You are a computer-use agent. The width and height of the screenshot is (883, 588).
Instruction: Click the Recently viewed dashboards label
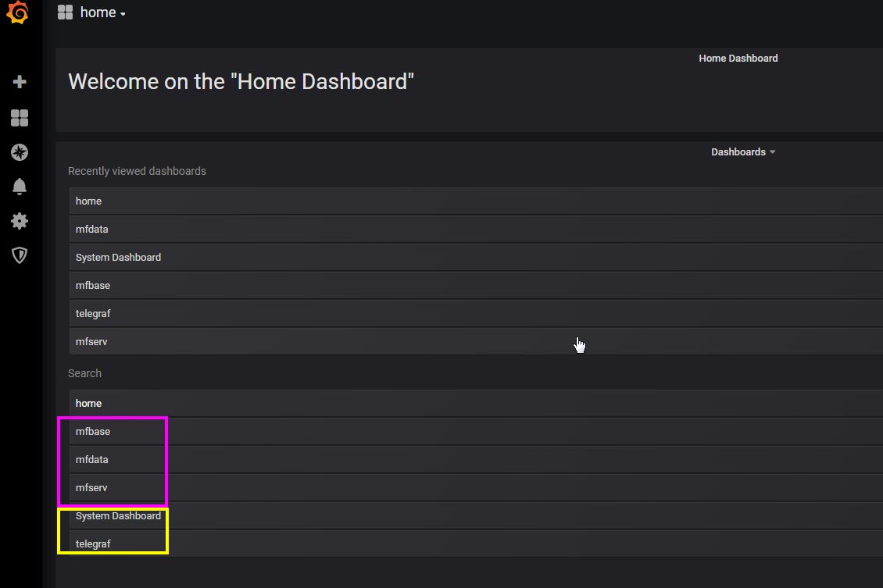click(x=137, y=171)
